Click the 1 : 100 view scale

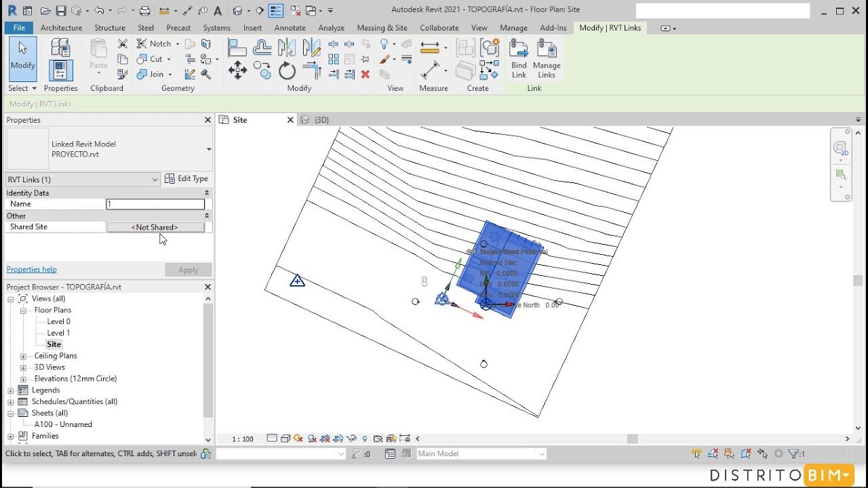242,439
